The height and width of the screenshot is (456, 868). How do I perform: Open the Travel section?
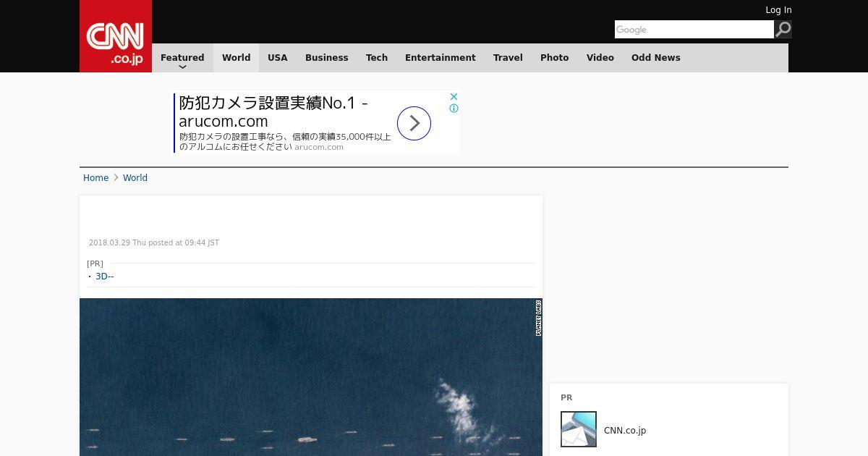[x=508, y=58]
